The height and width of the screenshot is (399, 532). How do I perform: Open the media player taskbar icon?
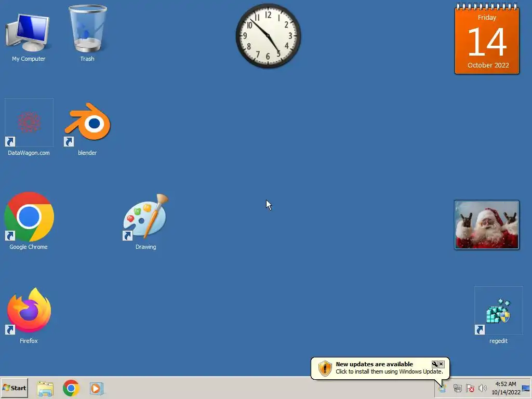(x=96, y=388)
